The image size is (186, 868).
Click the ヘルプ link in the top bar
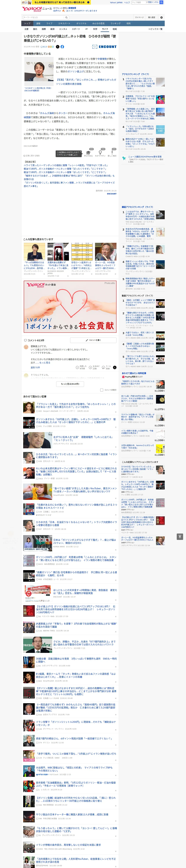pyautogui.click(x=127, y=2)
